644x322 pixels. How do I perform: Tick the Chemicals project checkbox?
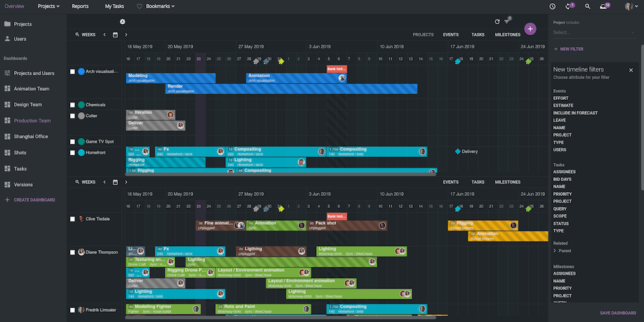click(x=72, y=105)
